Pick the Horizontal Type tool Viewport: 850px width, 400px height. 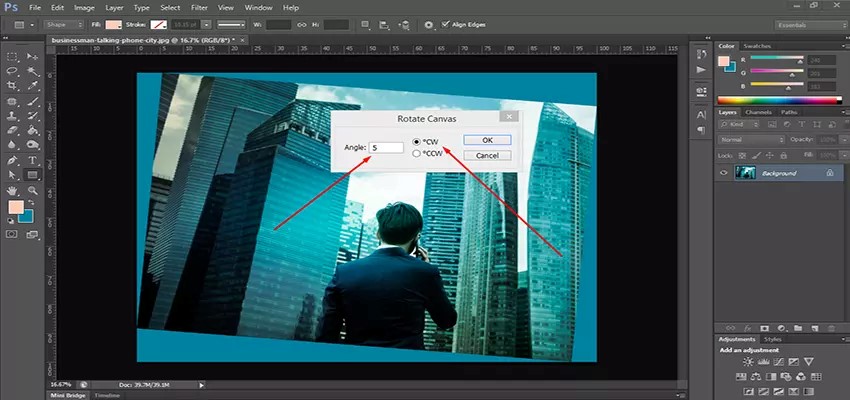[x=33, y=159]
